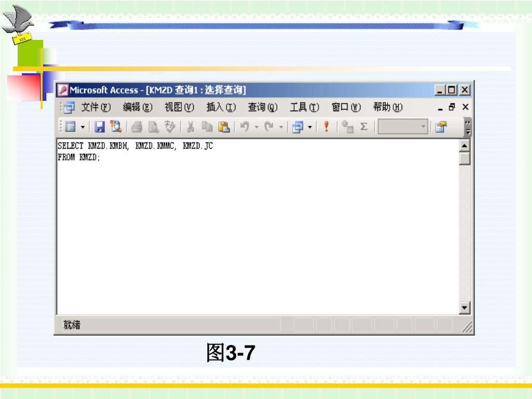
Task: Click the 就绪 status bar text
Action: pos(72,325)
